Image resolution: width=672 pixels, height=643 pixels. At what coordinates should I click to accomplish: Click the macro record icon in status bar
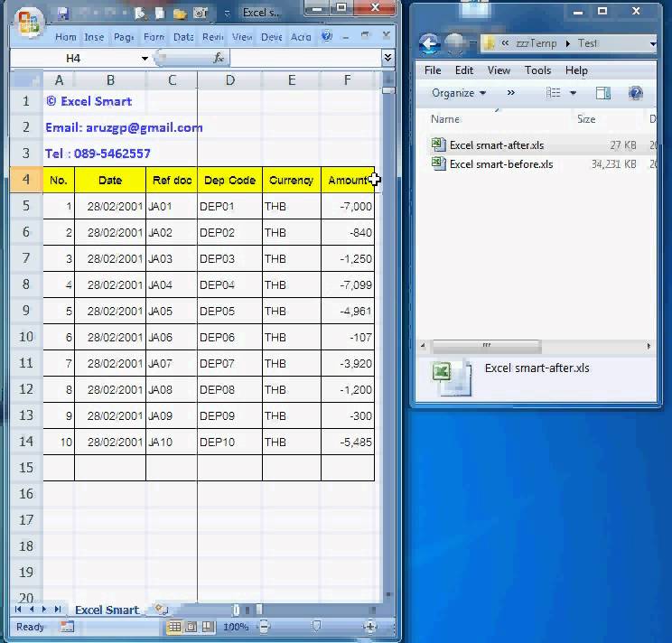click(67, 627)
